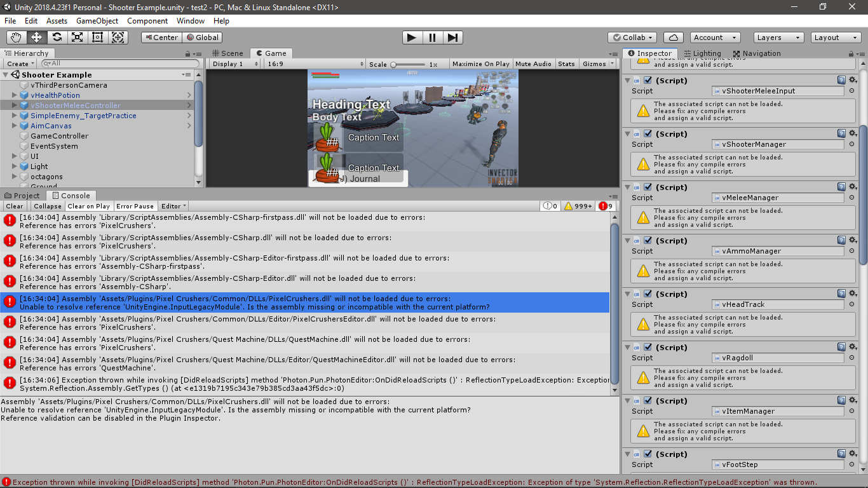Lock the Hierarchy panel

pos(188,54)
